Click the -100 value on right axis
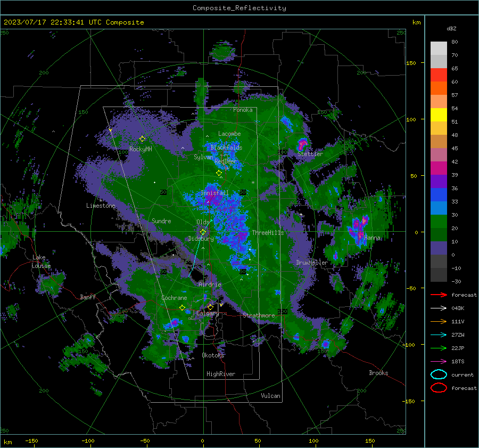 [409, 345]
